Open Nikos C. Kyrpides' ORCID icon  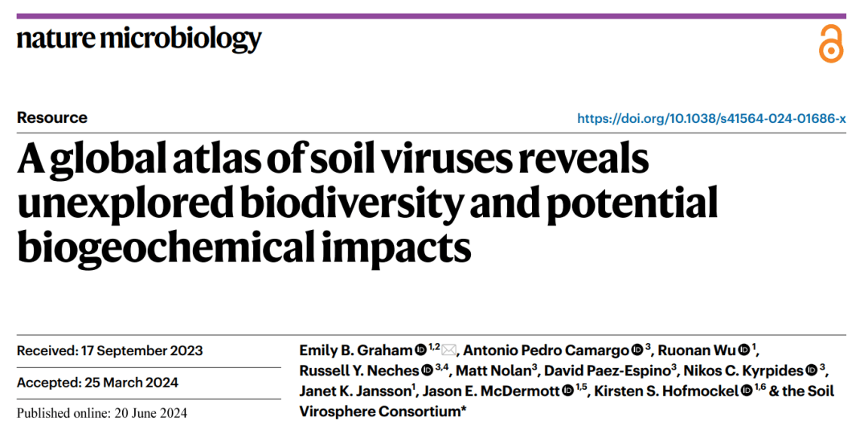click(x=813, y=370)
